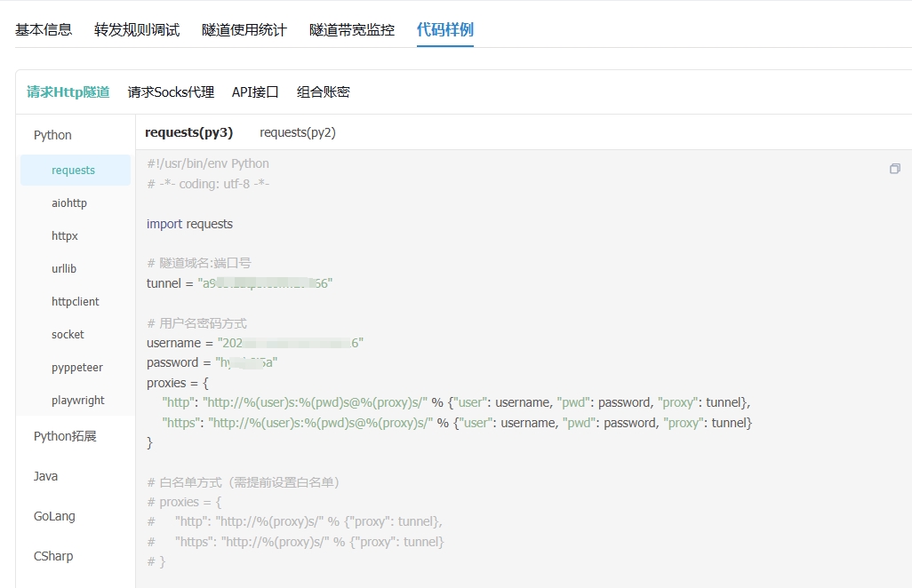Open the CSharp samples section
The image size is (912, 588).
[53, 556]
